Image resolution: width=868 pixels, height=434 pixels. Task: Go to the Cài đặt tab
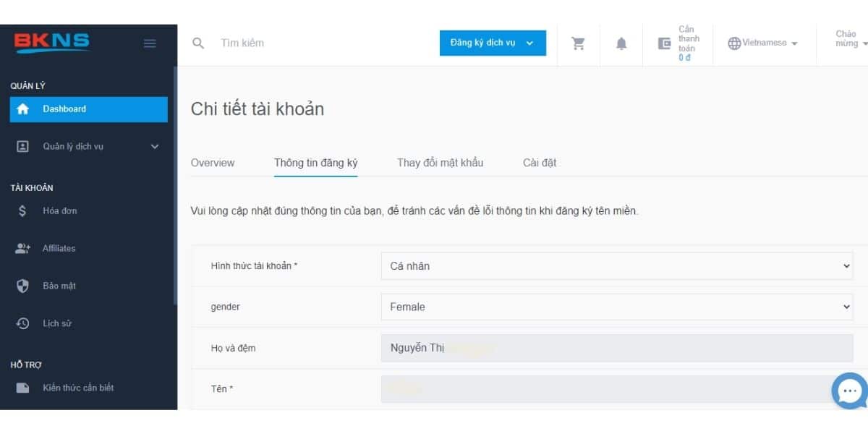click(540, 163)
